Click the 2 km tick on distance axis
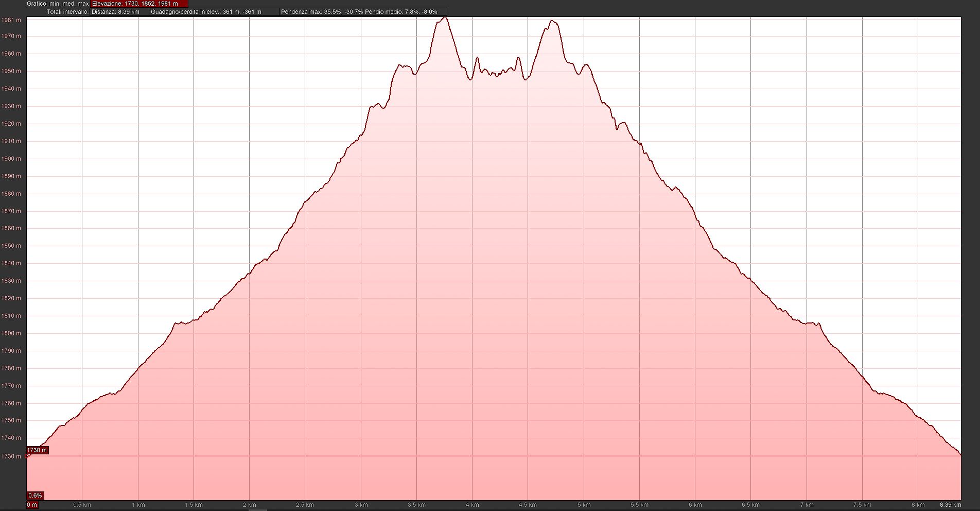The width and height of the screenshot is (980, 511). coord(249,505)
